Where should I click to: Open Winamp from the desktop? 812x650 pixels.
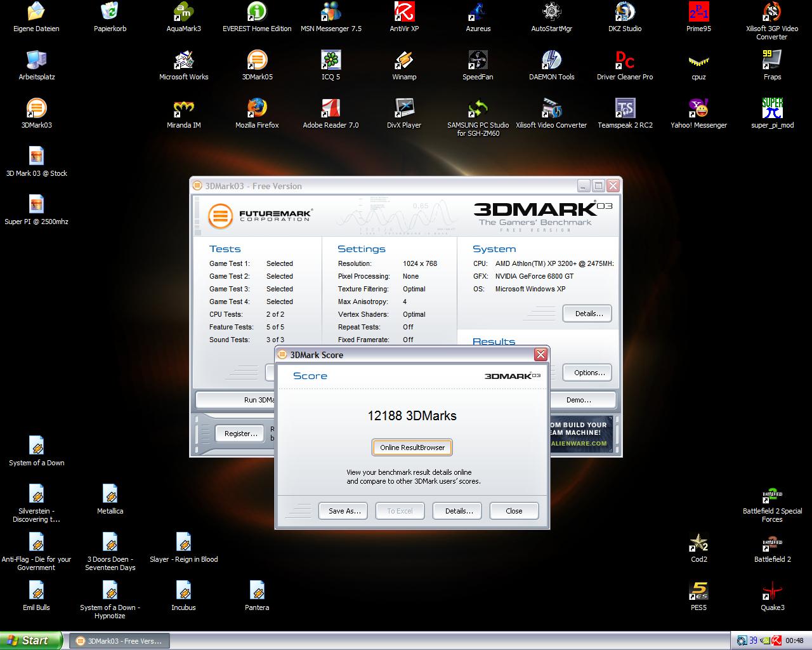(404, 65)
